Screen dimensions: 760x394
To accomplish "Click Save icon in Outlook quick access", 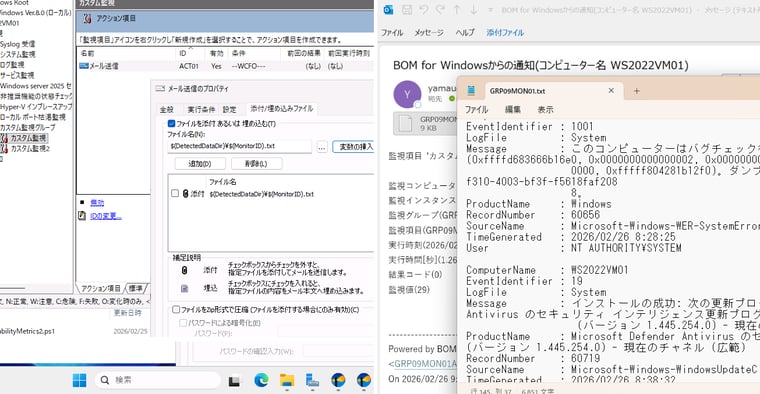I will [x=407, y=10].
